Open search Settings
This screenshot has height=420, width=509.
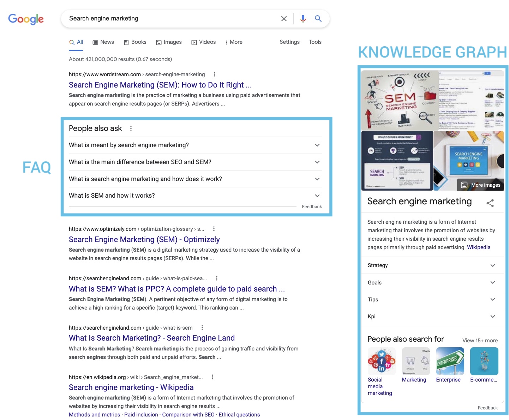pos(289,42)
